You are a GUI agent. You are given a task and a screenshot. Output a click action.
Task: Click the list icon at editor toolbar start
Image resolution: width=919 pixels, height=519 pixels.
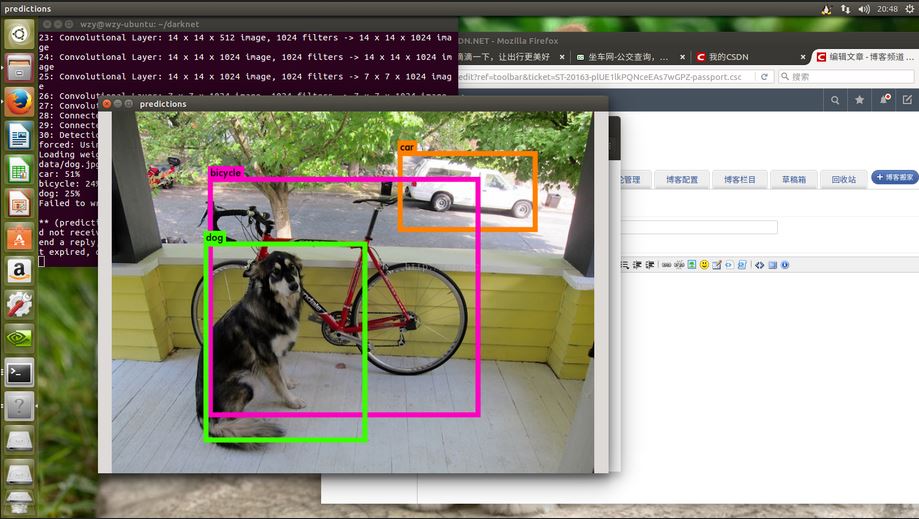[625, 265]
